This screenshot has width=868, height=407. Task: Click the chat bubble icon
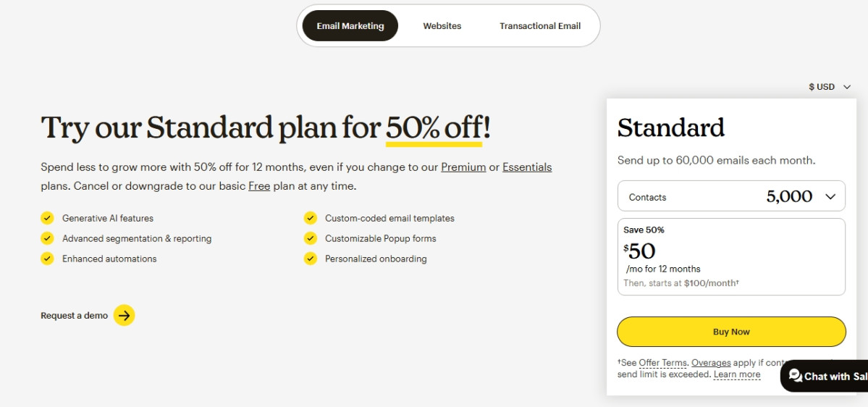tap(795, 376)
